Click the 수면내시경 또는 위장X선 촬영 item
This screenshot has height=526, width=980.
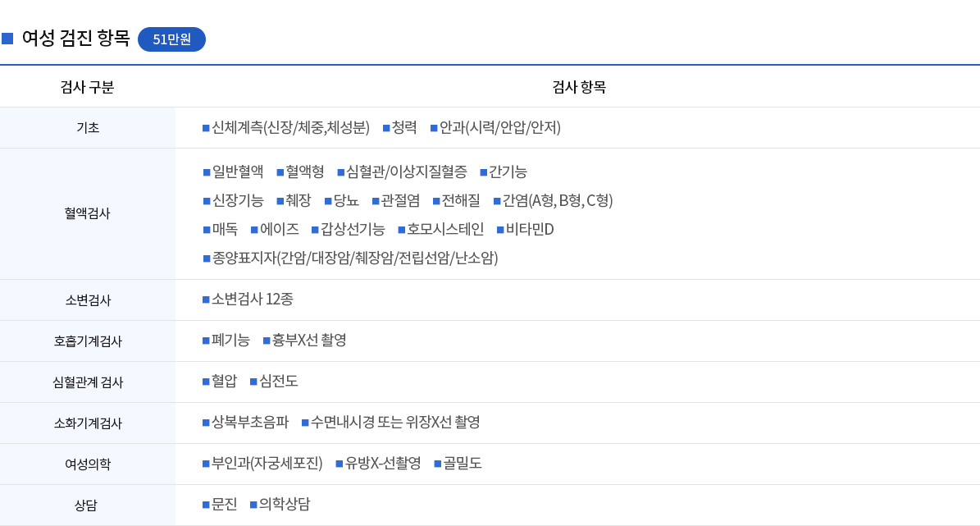tap(395, 422)
